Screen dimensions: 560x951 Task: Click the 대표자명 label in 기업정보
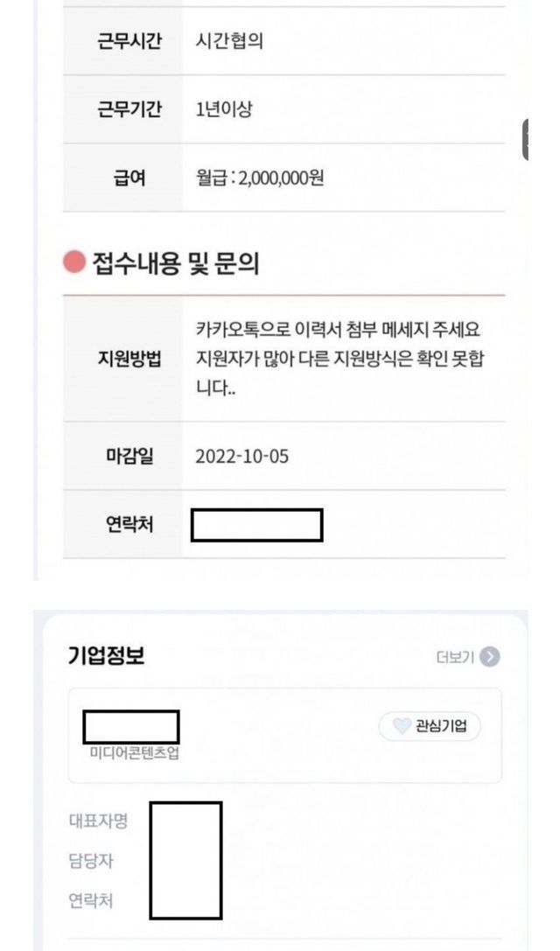pyautogui.click(x=96, y=822)
